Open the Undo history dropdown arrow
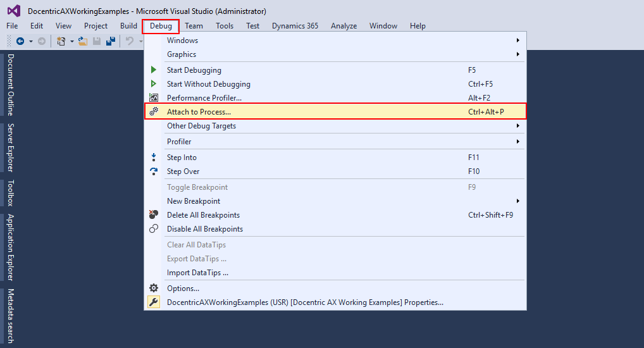 (140, 42)
